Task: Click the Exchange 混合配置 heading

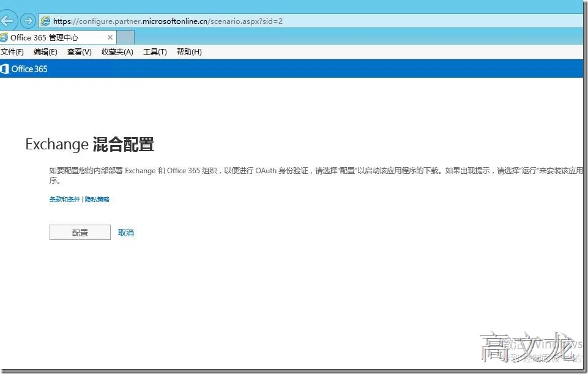Action: pos(89,144)
